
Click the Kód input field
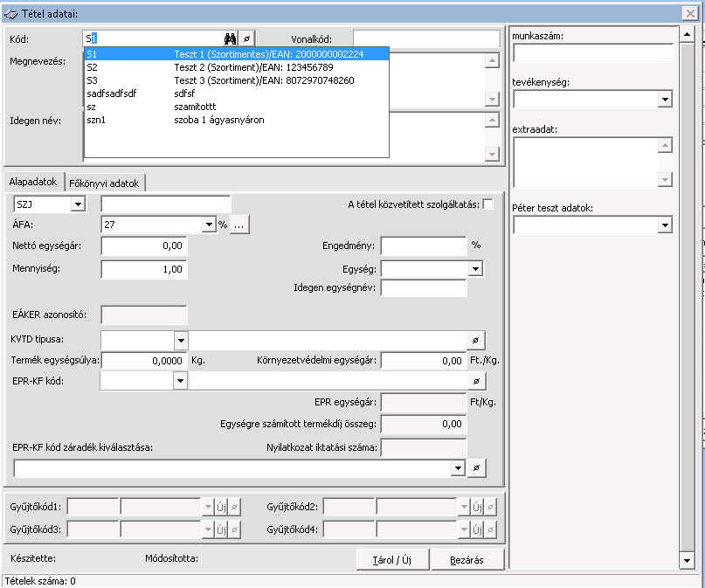click(153, 38)
